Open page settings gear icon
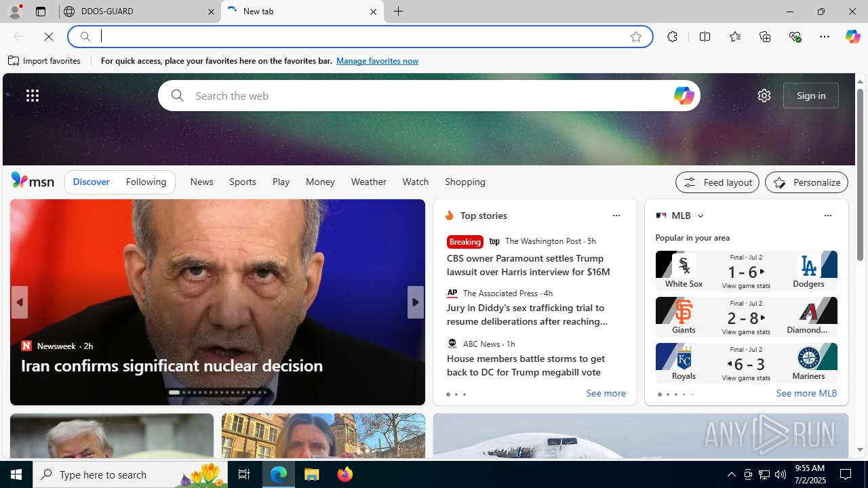Viewport: 868px width, 488px height. [764, 96]
